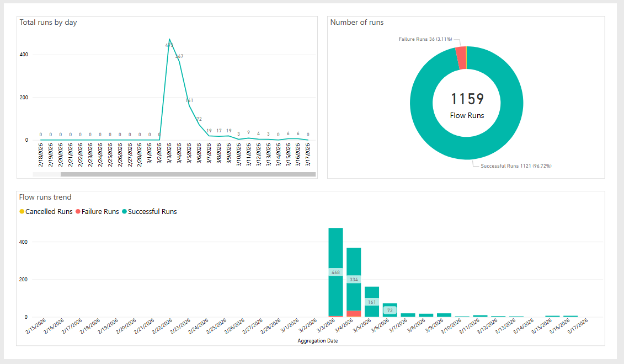Click the red failure segment of the 3/4/2026 bar
This screenshot has width=624, height=364.
click(354, 314)
